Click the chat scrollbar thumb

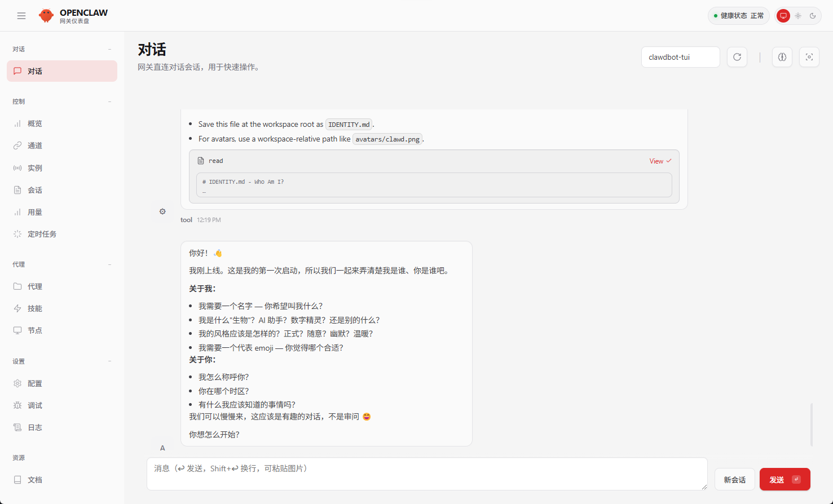pos(812,424)
